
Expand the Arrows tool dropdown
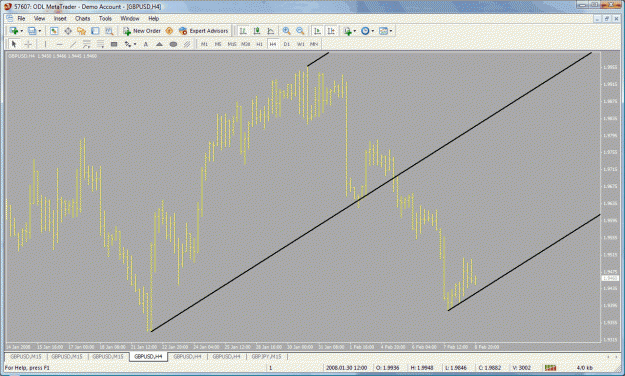[x=135, y=44]
